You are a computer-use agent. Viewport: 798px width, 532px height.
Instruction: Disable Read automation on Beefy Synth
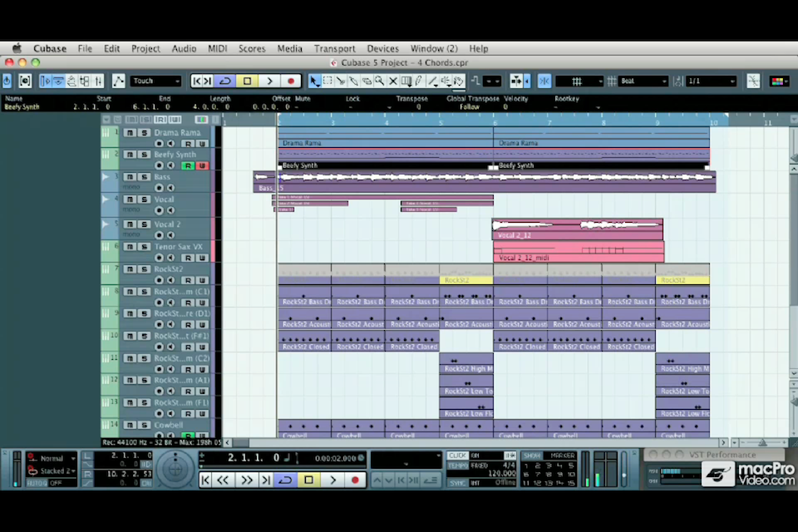coord(189,165)
